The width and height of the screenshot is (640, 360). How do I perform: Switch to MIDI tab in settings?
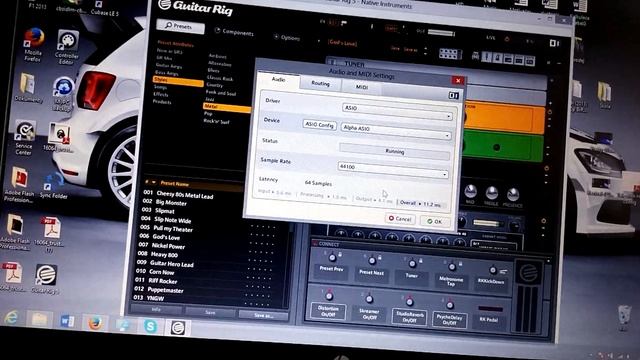click(x=362, y=87)
